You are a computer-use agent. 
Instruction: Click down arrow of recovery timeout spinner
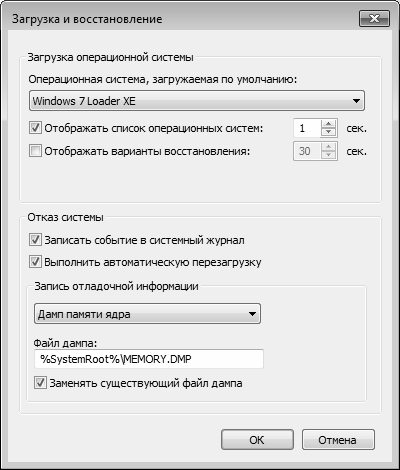(329, 155)
